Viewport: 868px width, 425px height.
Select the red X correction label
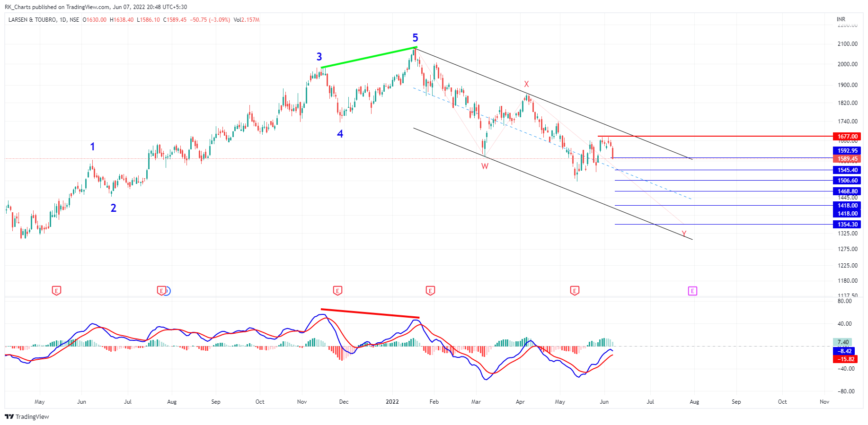point(526,84)
